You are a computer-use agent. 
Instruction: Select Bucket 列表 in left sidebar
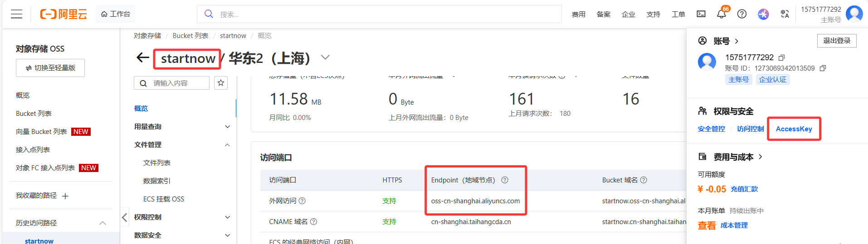pyautogui.click(x=34, y=114)
